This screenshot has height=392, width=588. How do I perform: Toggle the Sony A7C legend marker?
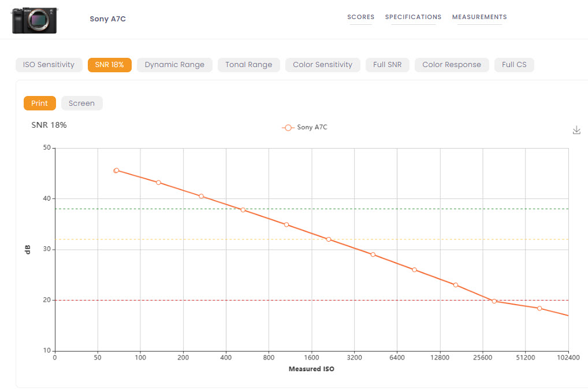pos(288,128)
